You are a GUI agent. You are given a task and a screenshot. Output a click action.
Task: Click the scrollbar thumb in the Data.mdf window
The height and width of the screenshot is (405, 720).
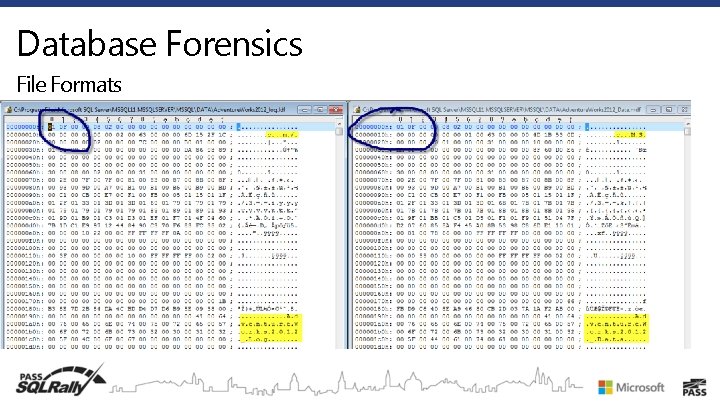coord(687,131)
